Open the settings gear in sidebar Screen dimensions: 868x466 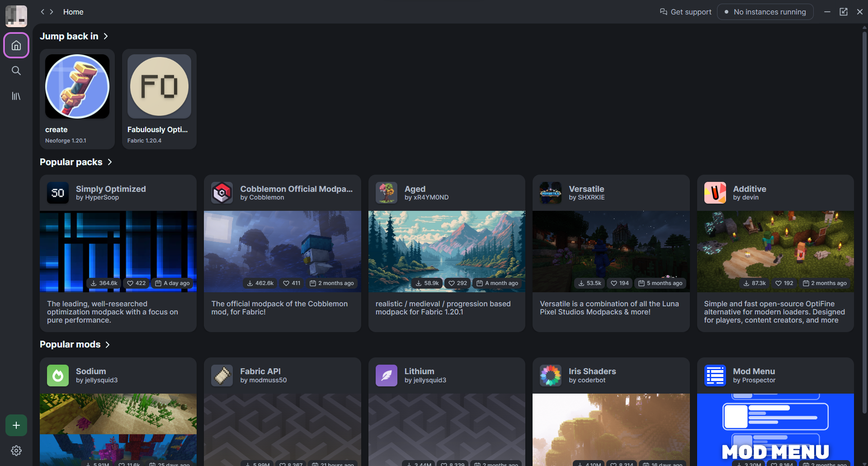[x=16, y=451]
